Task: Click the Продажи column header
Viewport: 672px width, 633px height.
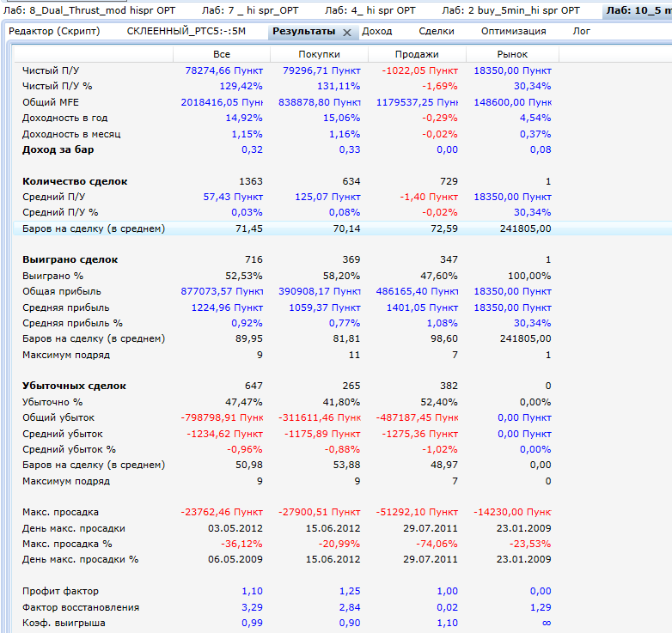Action: tap(417, 54)
